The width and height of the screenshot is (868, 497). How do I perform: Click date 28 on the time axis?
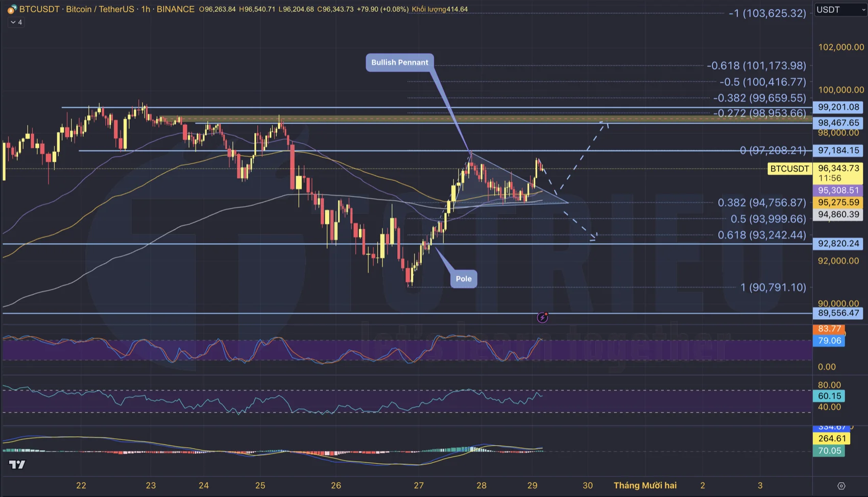tap(481, 485)
